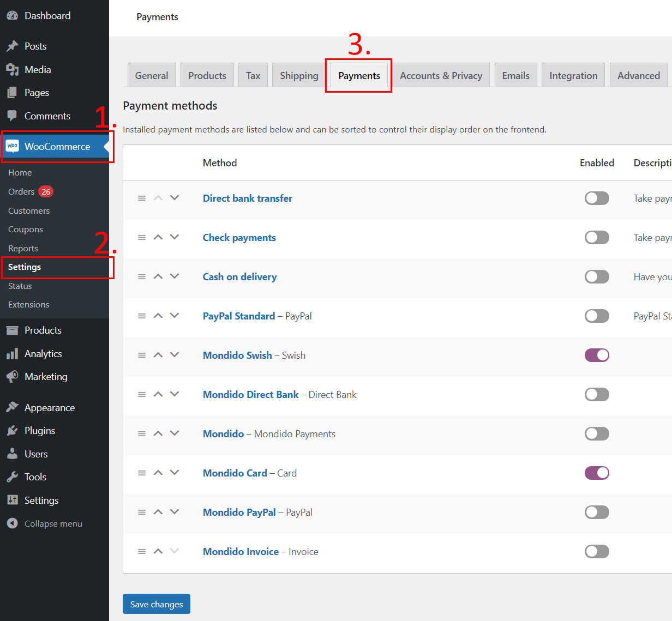Click the Pages icon in sidebar

[x=12, y=93]
